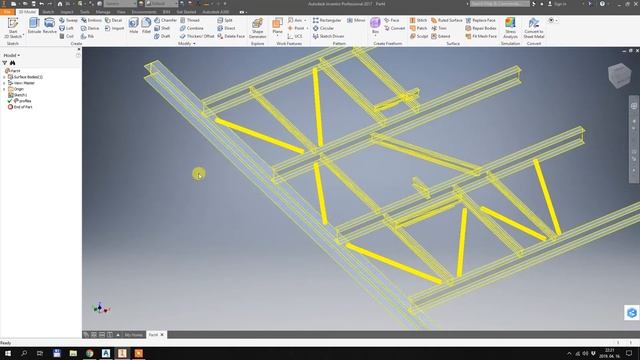Open the Manage ribbon tab
The image size is (640, 360).
tap(103, 12)
